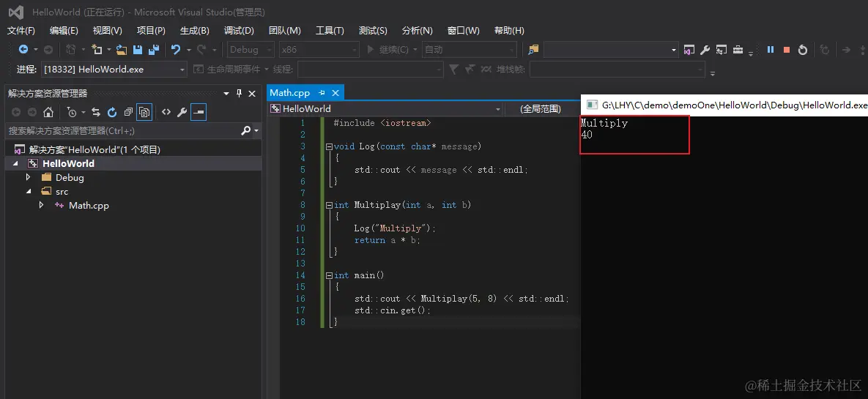Image resolution: width=868 pixels, height=399 pixels.
Task: Click the HelloWorld.exe console window title bar
Action: point(724,105)
